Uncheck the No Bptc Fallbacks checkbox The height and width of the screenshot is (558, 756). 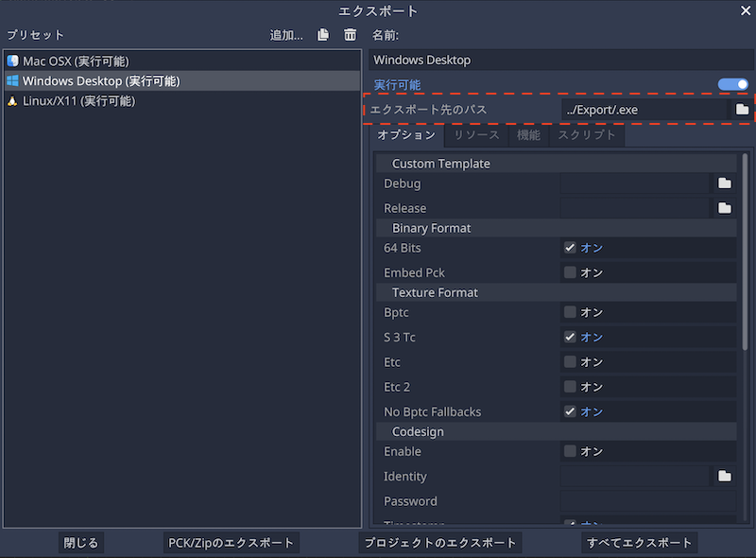click(x=570, y=411)
